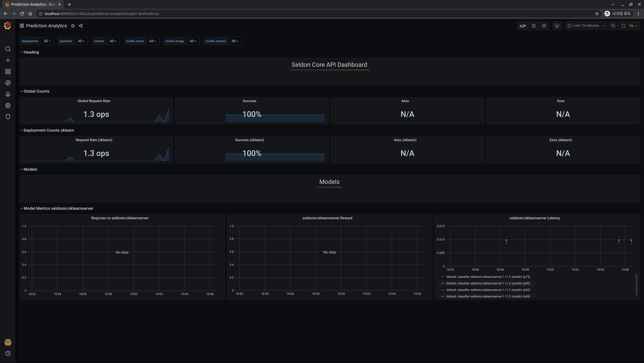Click the browser address bar URL
The height and width of the screenshot is (363, 644).
(x=102, y=13)
